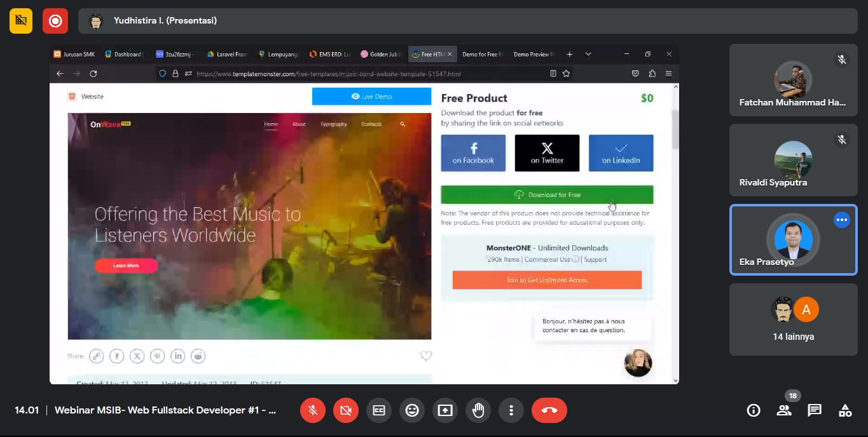Click the Facebook share circle icon below preview
This screenshot has height=437, width=868.
[x=116, y=356]
